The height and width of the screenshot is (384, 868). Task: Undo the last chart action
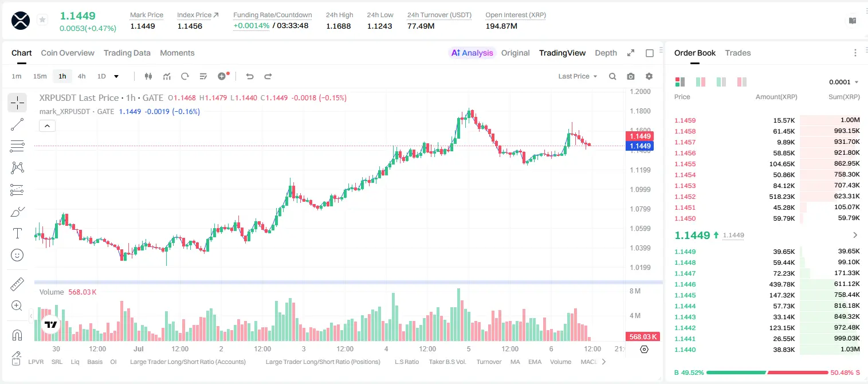(249, 76)
